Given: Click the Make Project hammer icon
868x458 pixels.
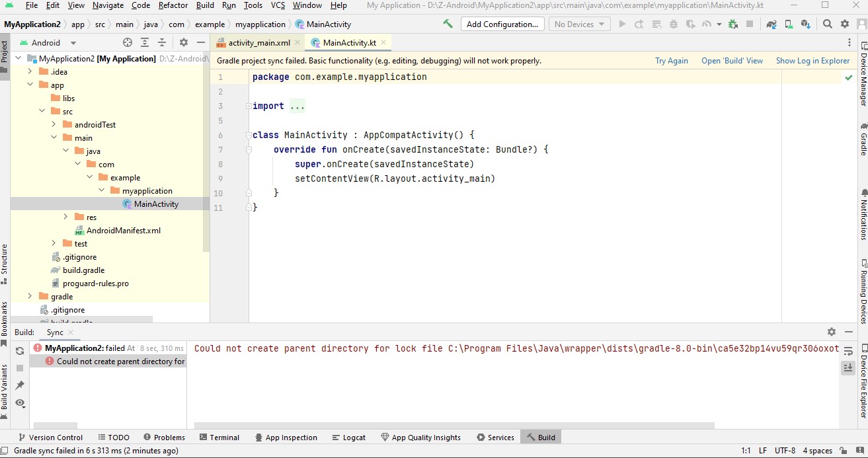Looking at the screenshot, I should point(448,24).
